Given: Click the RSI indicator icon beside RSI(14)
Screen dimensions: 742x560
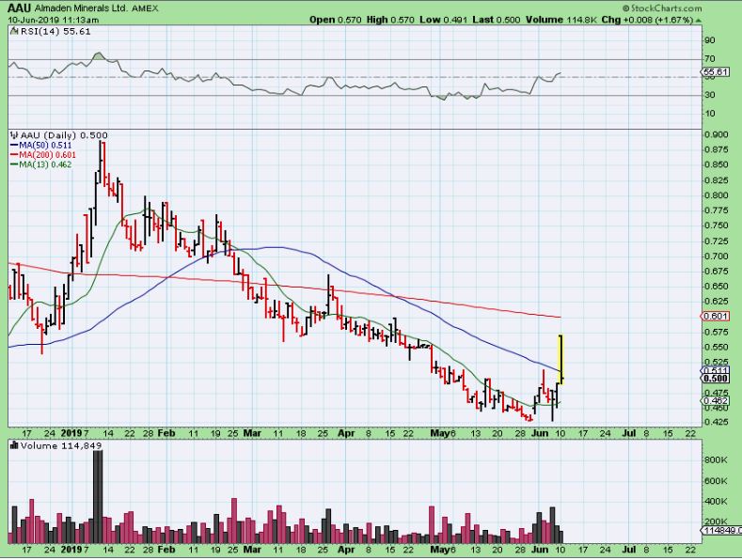Looking at the screenshot, I should [14, 32].
